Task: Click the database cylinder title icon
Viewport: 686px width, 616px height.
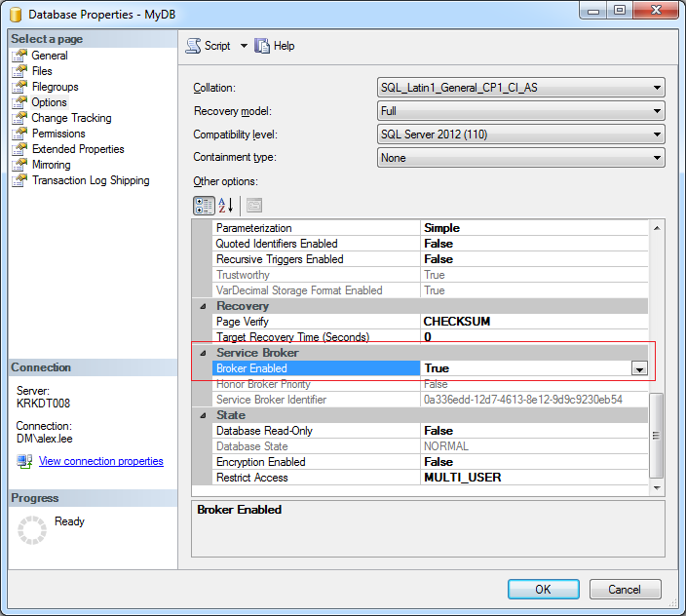Action: [16, 15]
